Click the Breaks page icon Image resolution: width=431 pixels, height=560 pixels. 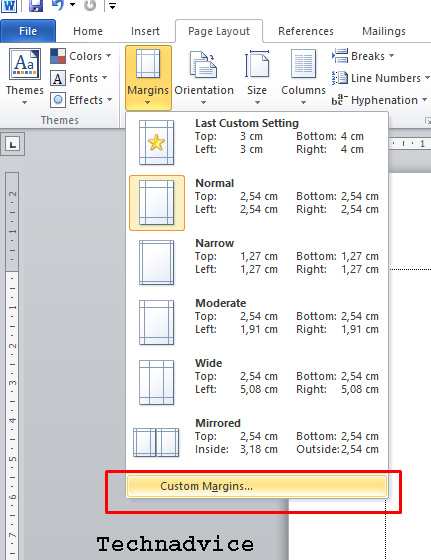[x=340, y=56]
